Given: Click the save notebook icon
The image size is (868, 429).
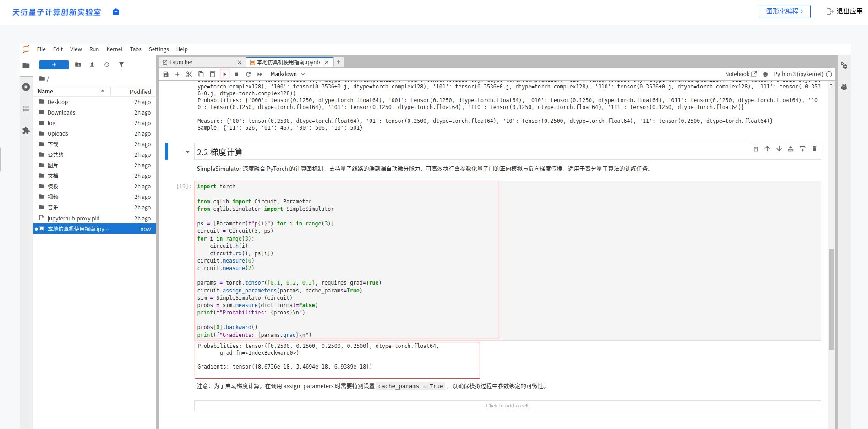Looking at the screenshot, I should [166, 74].
